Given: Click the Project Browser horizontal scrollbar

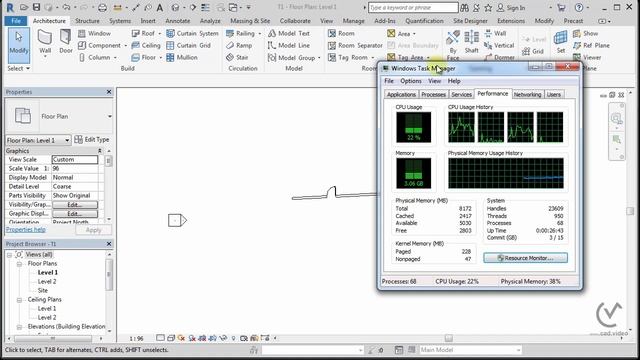Looking at the screenshot, I should pos(53,339).
